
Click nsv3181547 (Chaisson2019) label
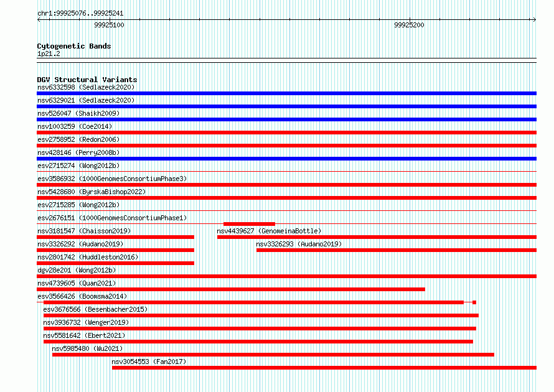coord(84,231)
